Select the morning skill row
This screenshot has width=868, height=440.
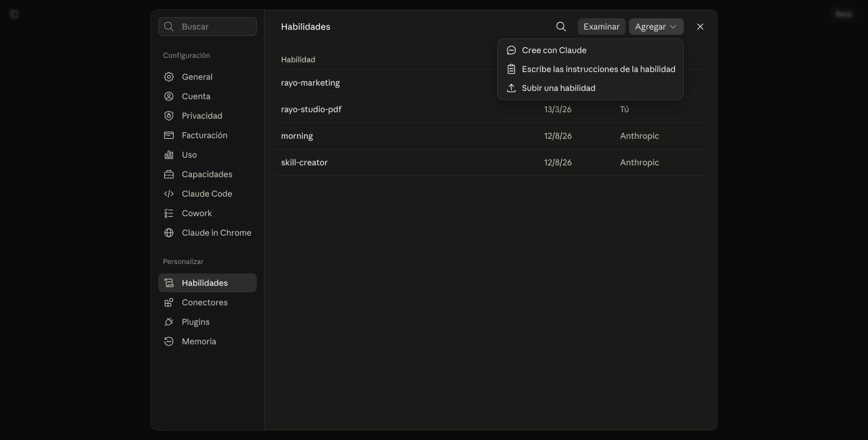coord(490,136)
